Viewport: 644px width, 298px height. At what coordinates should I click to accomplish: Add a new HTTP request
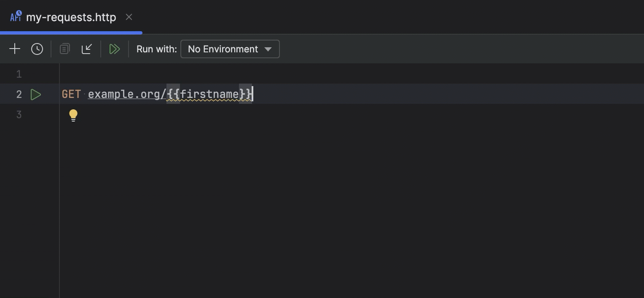(15, 49)
